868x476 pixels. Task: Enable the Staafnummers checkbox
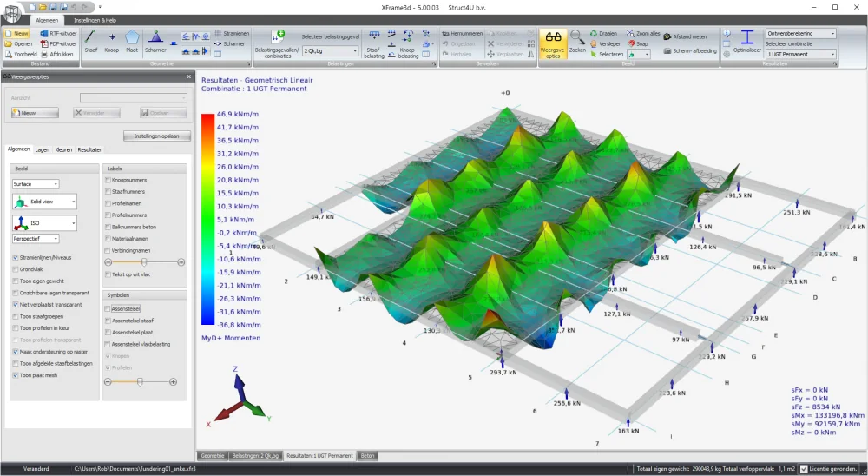point(108,192)
